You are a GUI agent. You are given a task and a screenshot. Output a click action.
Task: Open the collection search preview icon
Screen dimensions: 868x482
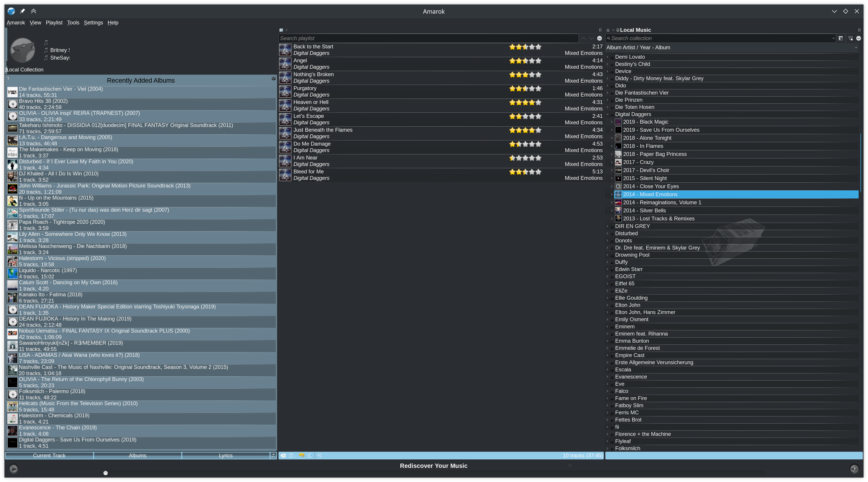(x=841, y=39)
